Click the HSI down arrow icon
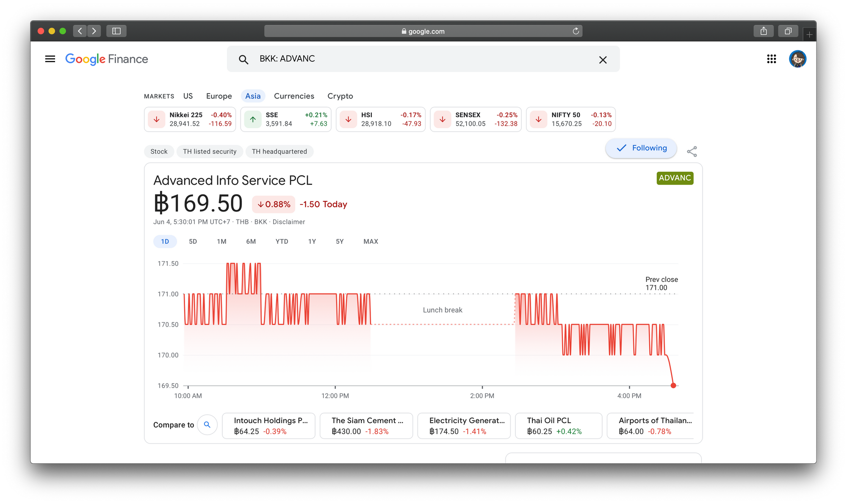847x504 pixels. [348, 119]
